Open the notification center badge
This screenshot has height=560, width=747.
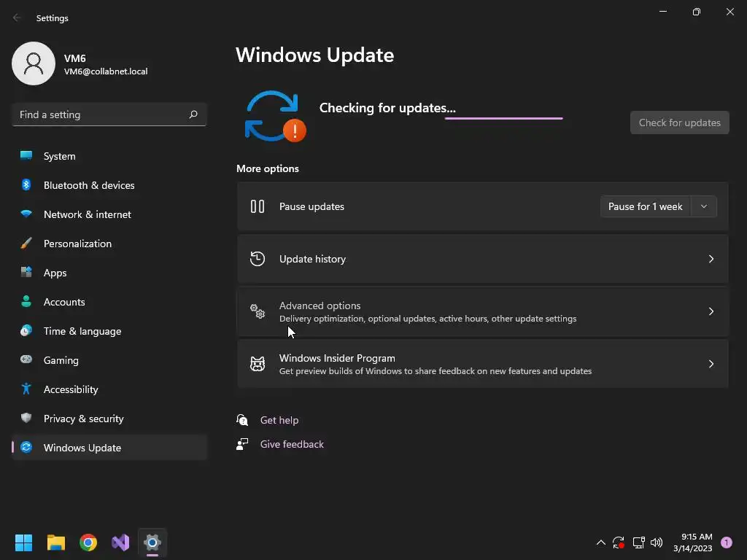tap(727, 542)
